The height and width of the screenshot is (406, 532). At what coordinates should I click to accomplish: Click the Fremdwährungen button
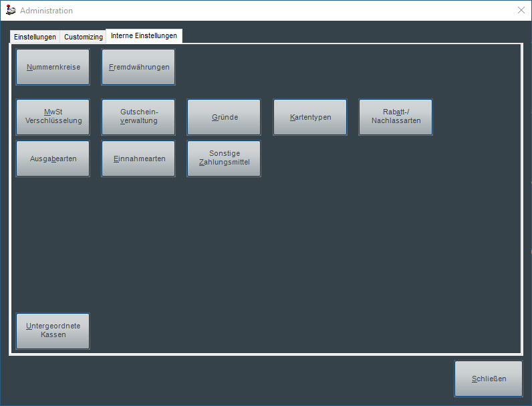138,67
